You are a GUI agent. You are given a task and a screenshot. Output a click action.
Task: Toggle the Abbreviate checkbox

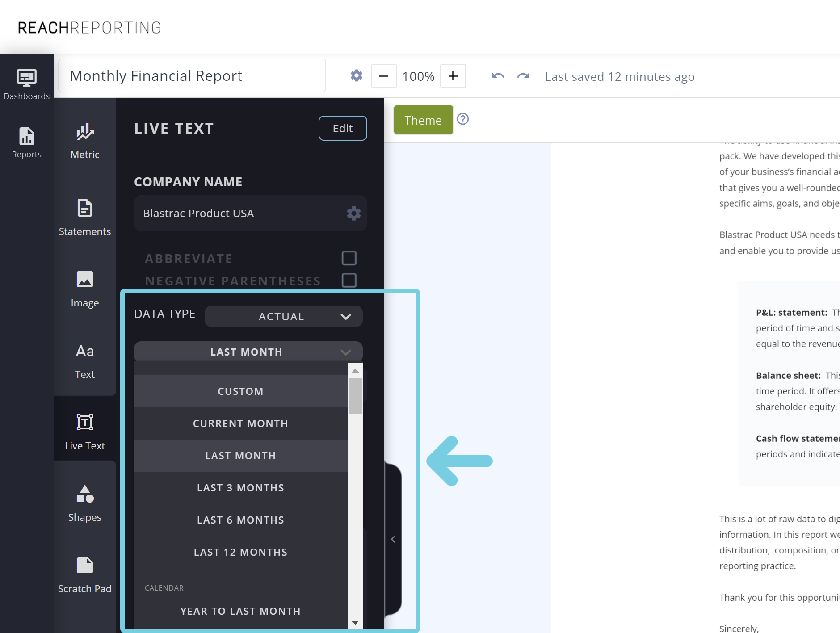[x=349, y=258]
